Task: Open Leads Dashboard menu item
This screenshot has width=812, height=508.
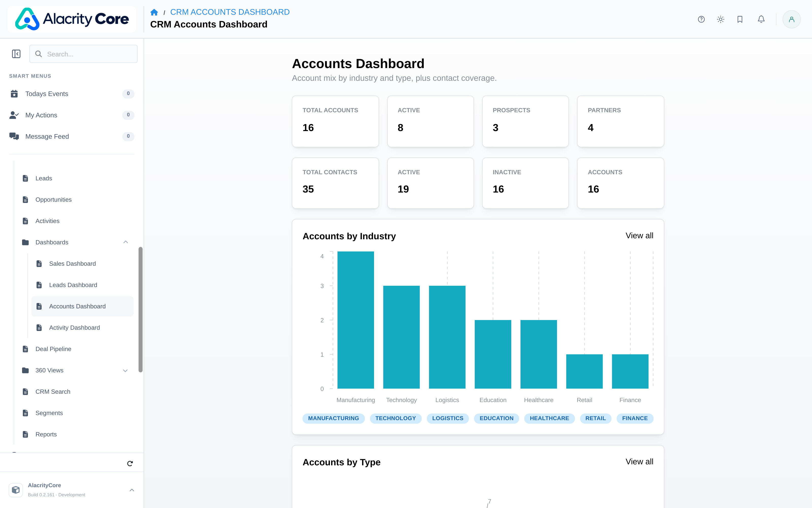Action: point(82,285)
